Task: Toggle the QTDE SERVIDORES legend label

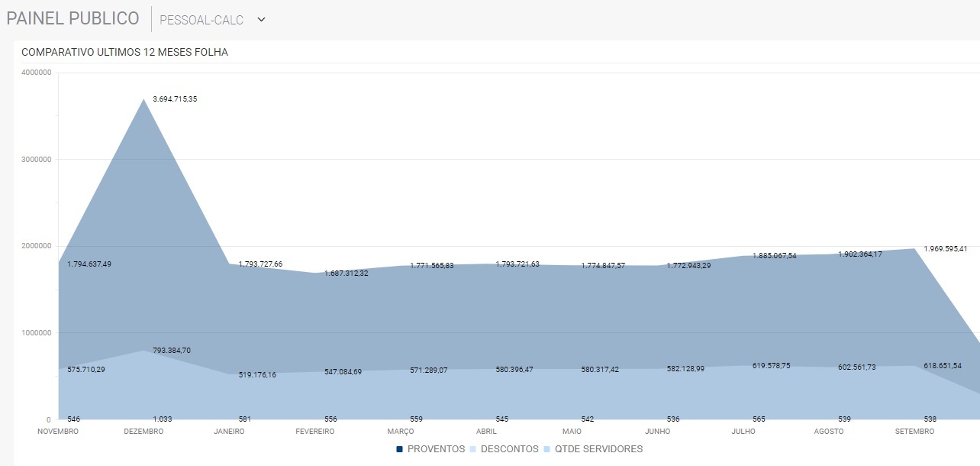Action: pos(600,449)
